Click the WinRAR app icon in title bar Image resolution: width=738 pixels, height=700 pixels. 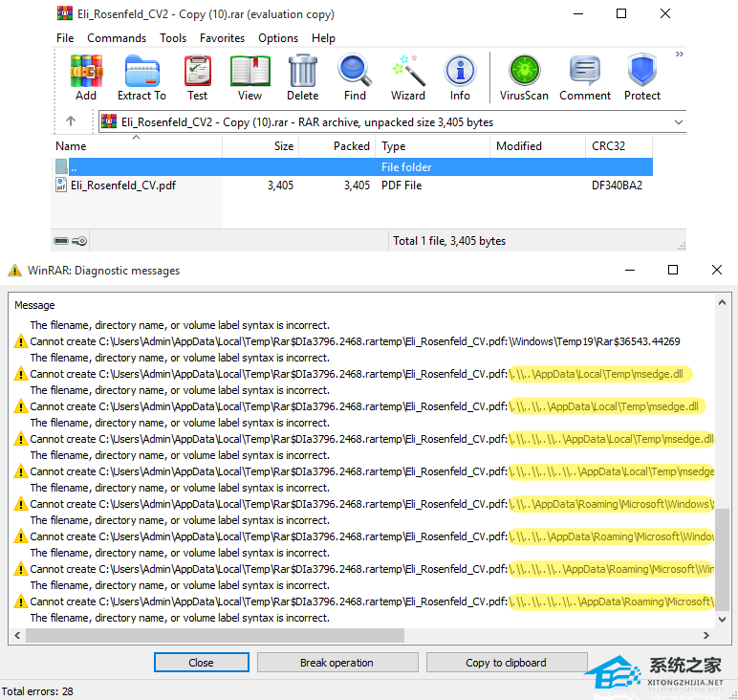65,13
